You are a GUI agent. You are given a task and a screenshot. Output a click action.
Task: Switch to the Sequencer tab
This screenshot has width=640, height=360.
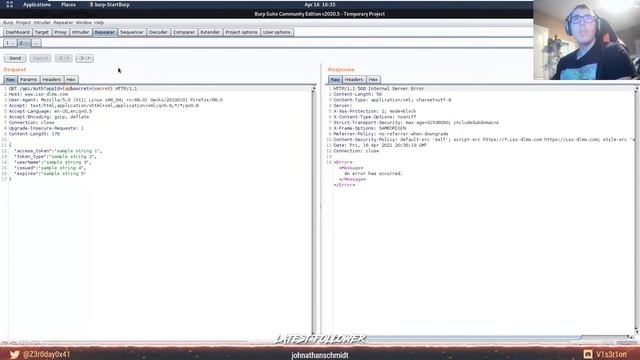[x=132, y=32]
